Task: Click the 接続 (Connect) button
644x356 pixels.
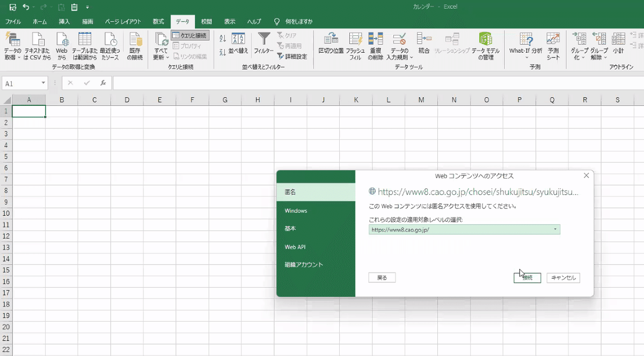Action: (527, 278)
